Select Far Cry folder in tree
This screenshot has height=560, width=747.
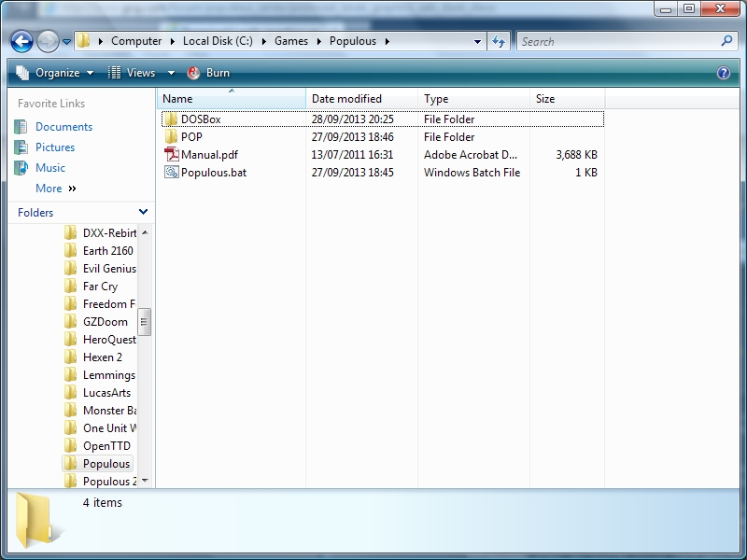tap(91, 287)
